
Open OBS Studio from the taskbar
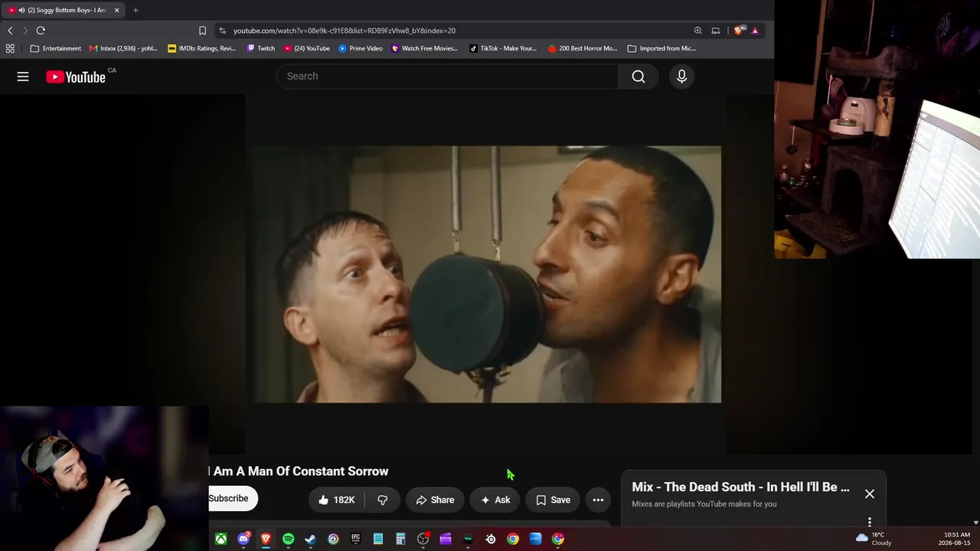click(x=423, y=539)
